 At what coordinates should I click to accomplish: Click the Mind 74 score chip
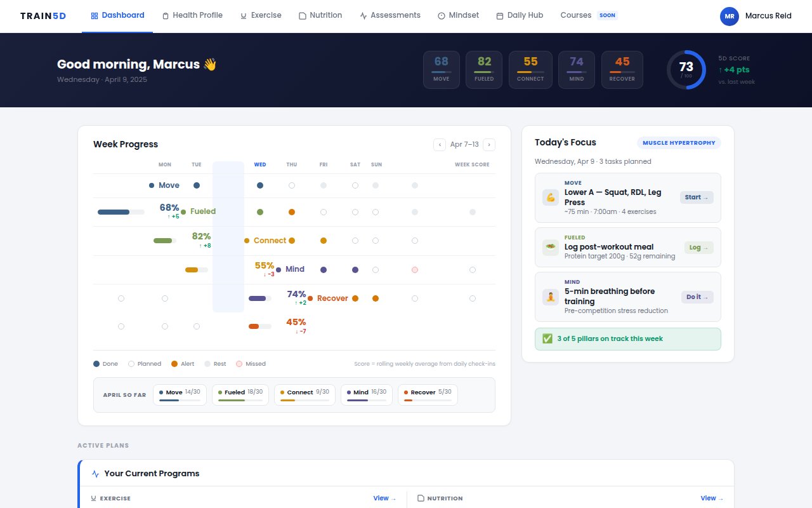tap(577, 70)
